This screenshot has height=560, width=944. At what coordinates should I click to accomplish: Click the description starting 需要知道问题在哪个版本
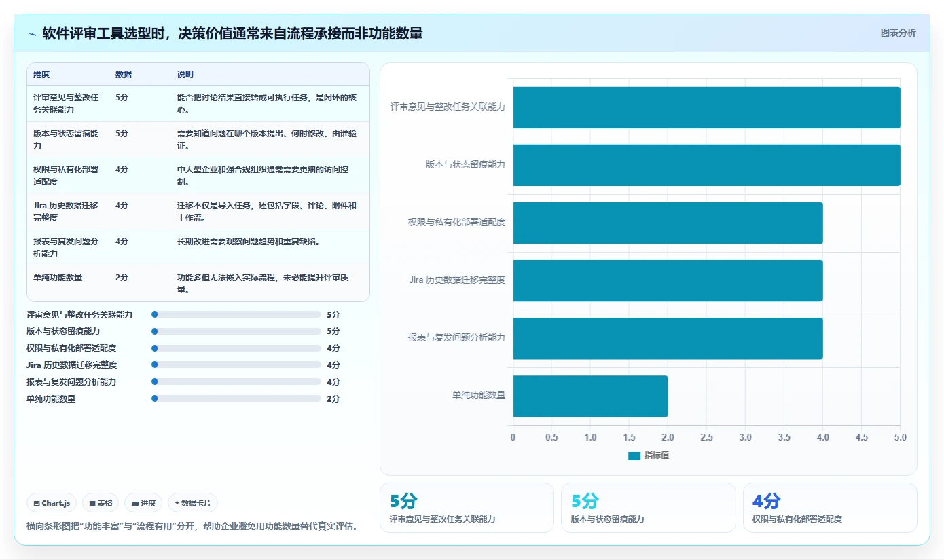tap(267, 139)
